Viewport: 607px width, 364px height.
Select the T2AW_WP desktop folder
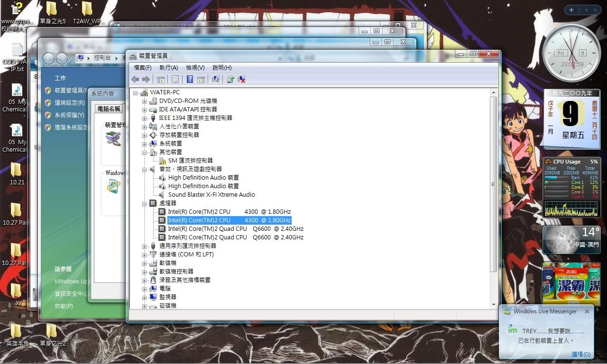tap(88, 13)
